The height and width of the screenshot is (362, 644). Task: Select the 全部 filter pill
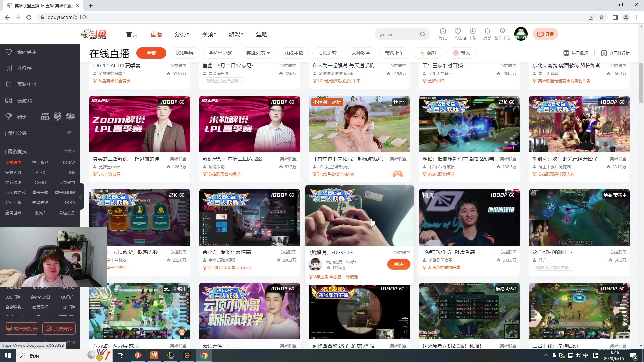[151, 53]
